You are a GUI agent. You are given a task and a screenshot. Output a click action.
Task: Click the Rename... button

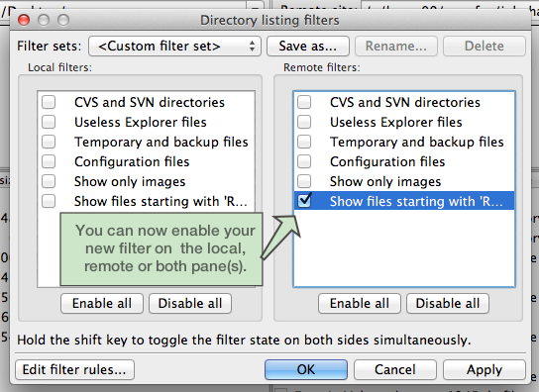(x=396, y=47)
